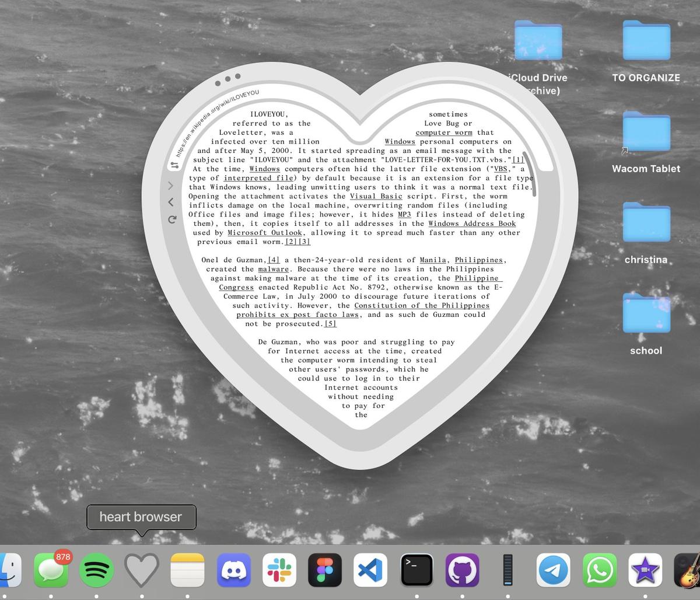Open GitHub Desktop from the dock
700x600 pixels.
click(462, 570)
